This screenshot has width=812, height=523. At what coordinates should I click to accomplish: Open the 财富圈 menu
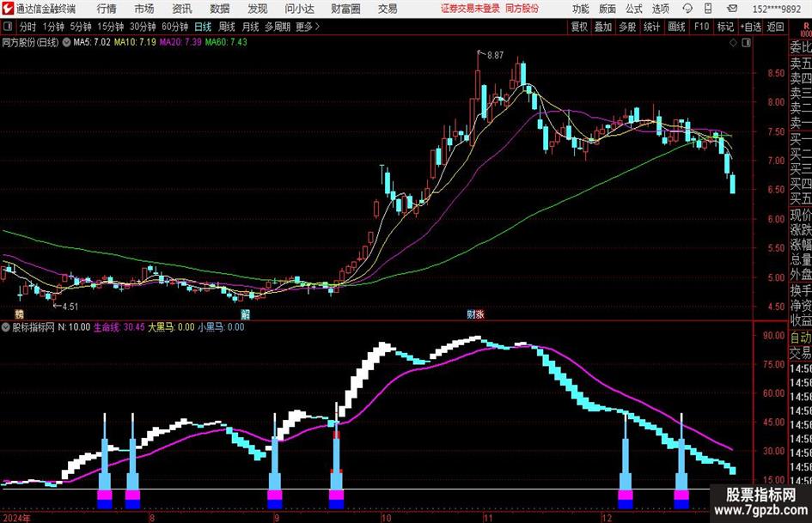tap(345, 9)
